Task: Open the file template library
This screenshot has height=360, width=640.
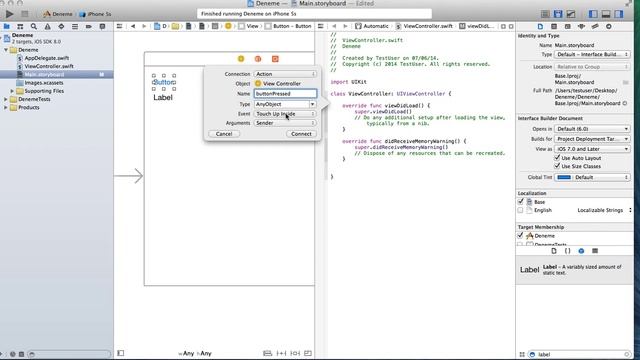Action: click(554, 251)
